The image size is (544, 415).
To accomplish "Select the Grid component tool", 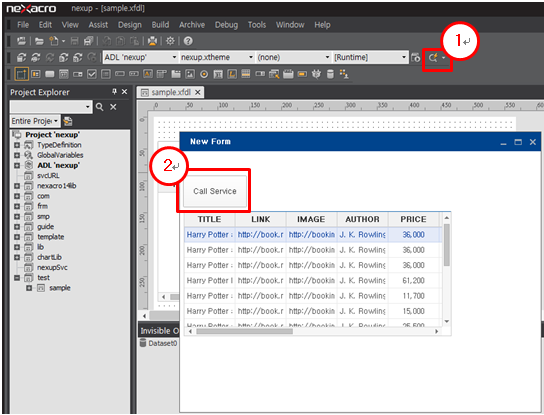I will [246, 74].
